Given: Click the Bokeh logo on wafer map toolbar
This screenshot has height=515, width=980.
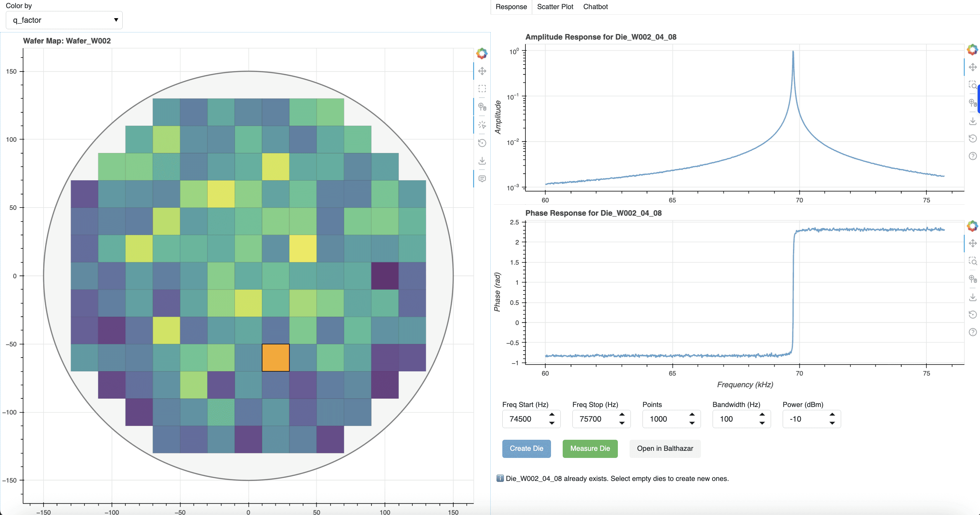Looking at the screenshot, I should click(482, 53).
